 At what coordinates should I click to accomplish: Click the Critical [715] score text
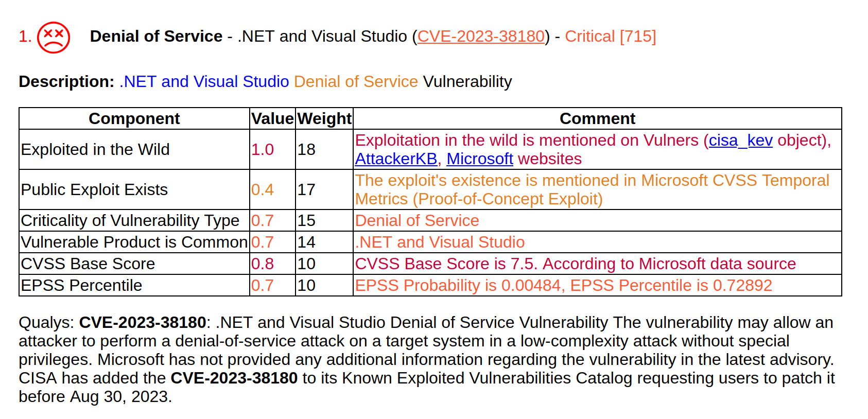point(610,37)
